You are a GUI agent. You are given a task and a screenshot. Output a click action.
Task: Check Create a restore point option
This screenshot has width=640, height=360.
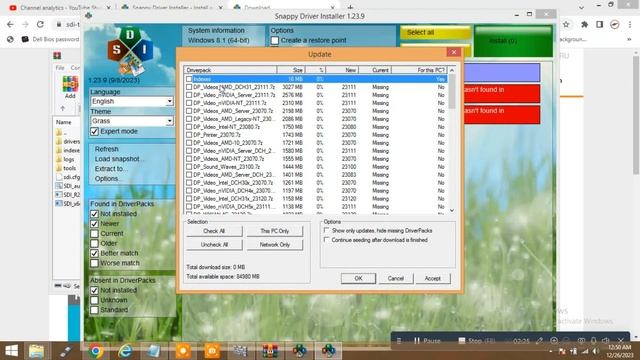click(275, 40)
